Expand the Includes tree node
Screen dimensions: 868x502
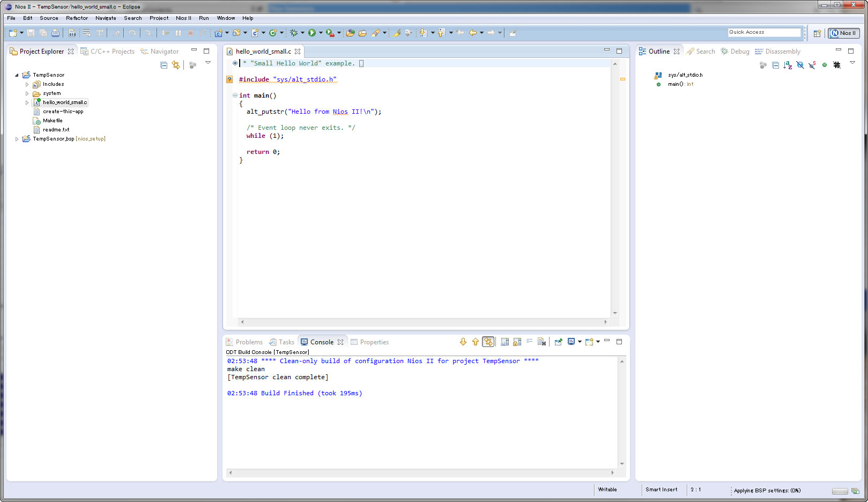27,84
